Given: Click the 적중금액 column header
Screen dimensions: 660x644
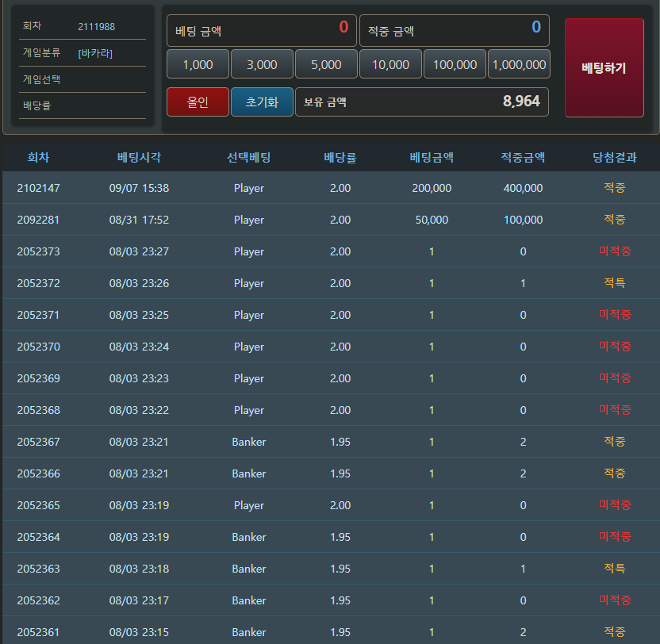Looking at the screenshot, I should pyautogui.click(x=523, y=157).
